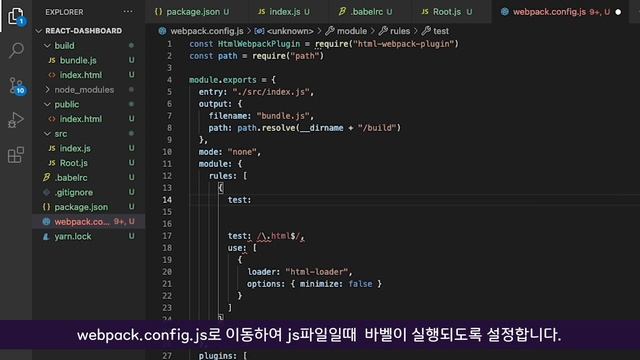This screenshot has height=360, width=640.
Task: Place cursor on line 14 after test:
Action: 253,200
